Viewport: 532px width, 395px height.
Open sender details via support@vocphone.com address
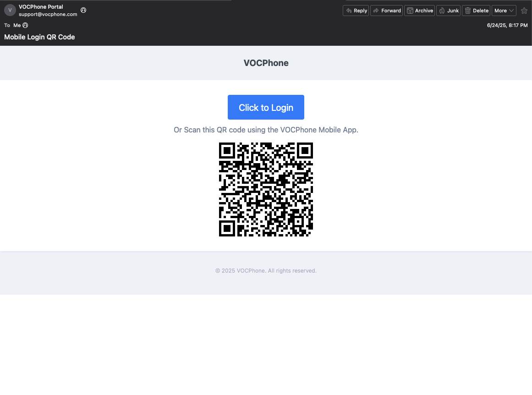(x=47, y=14)
